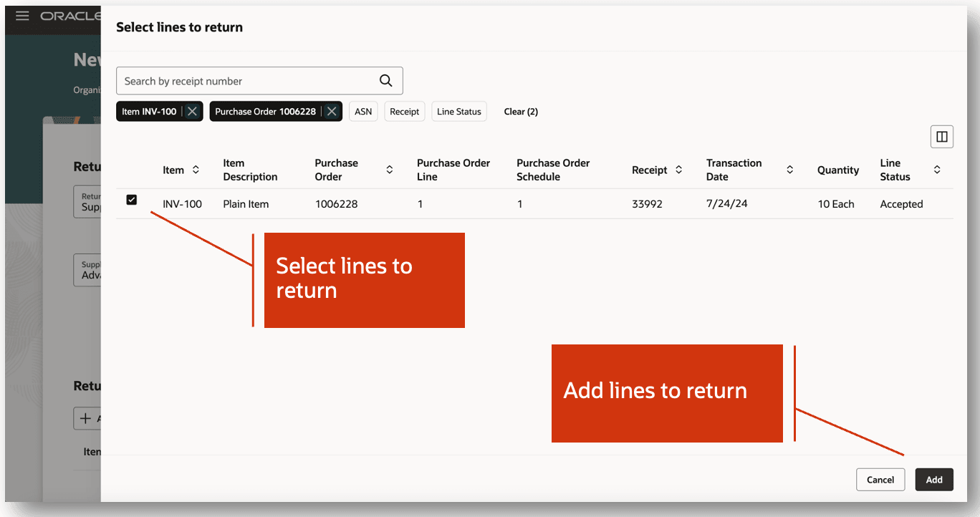Open the Receipt filter chip
This screenshot has width=980, height=517.
(405, 111)
